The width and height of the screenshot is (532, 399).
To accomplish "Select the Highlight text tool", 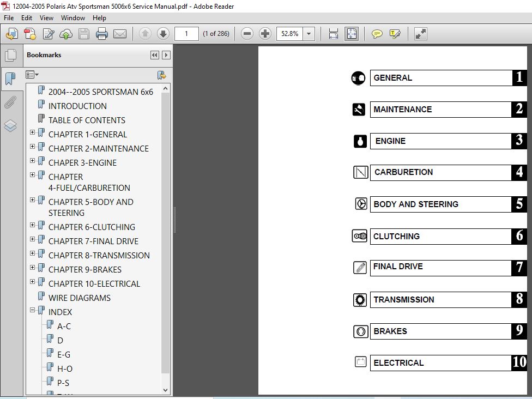I will [395, 34].
